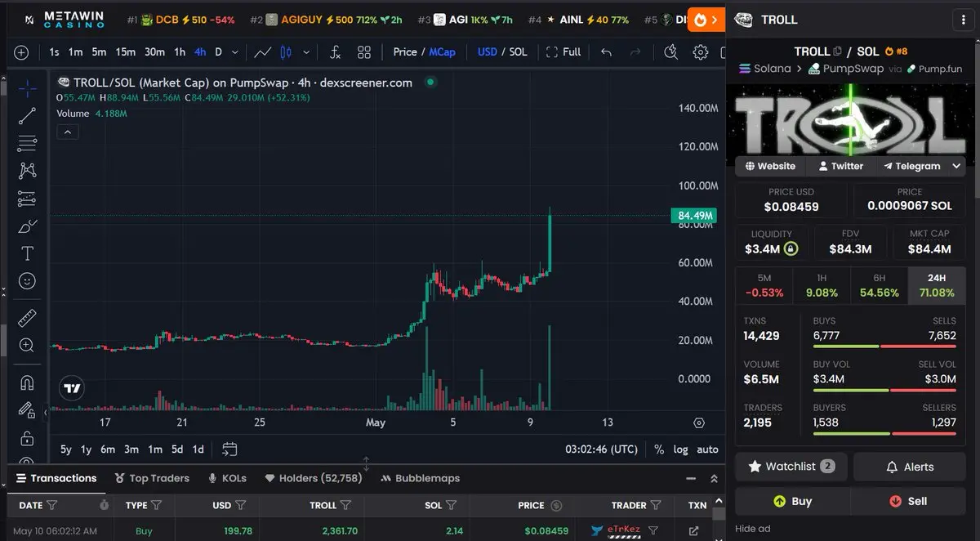
Task: Expand chart type options chevron
Action: [x=306, y=52]
